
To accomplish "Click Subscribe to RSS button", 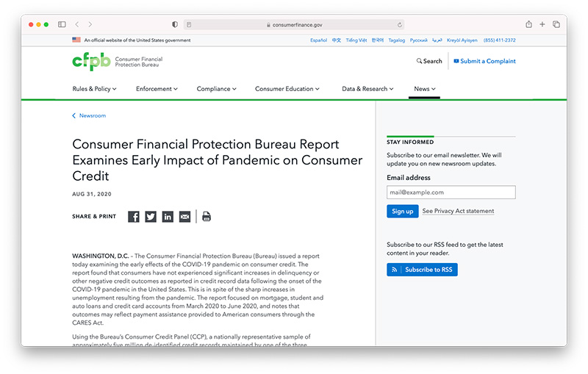I will 422,270.
